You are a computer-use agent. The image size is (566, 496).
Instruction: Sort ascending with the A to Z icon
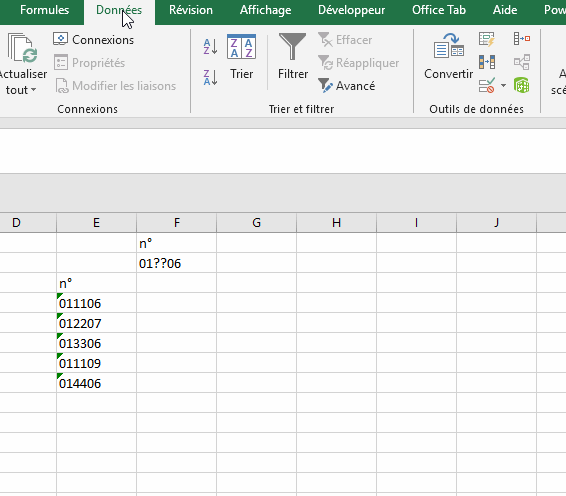tap(210, 47)
